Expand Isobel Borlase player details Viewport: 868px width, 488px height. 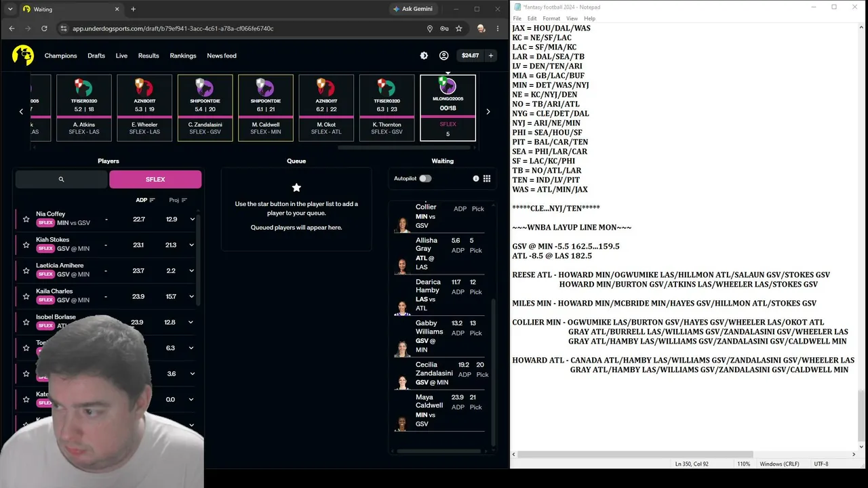[191, 322]
